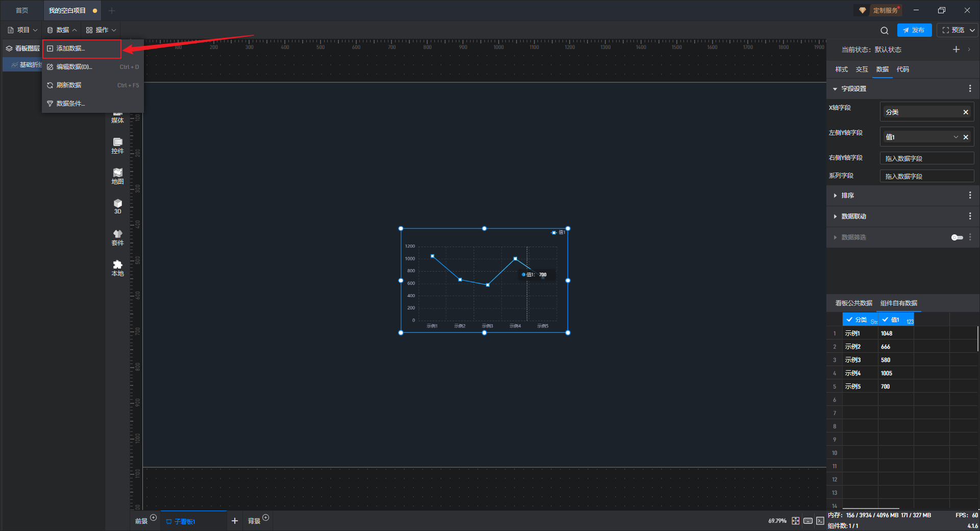Clear the X轴字段 分类 field
The height and width of the screenshot is (531, 980).
pos(966,112)
